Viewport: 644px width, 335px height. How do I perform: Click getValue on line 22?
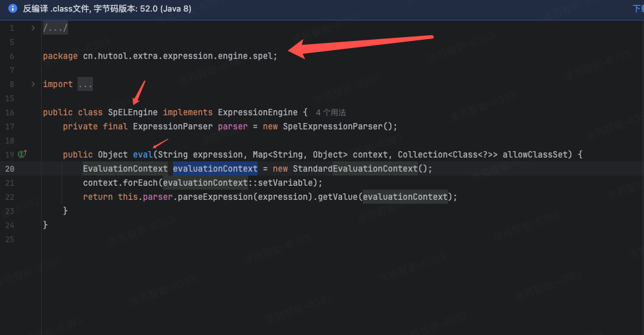coord(338,197)
